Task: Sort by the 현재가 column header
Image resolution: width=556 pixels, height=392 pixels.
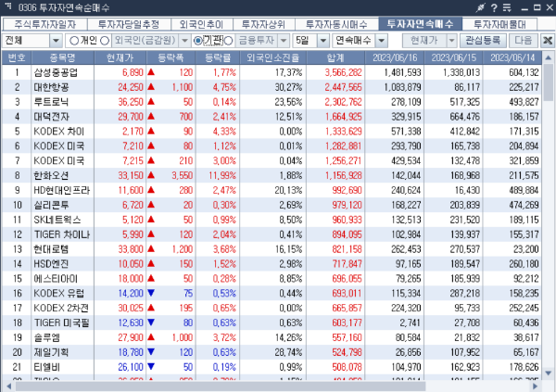Action: tap(120, 57)
